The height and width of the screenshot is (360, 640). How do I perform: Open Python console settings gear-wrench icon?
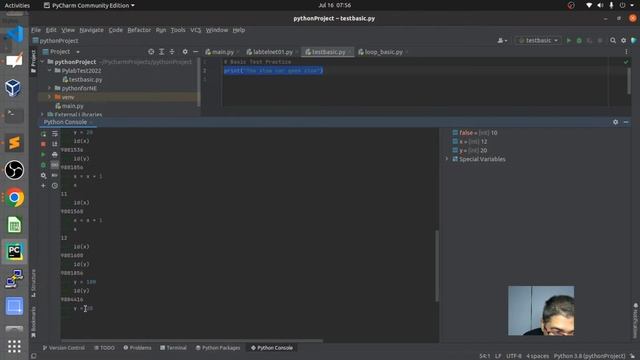coord(43,176)
